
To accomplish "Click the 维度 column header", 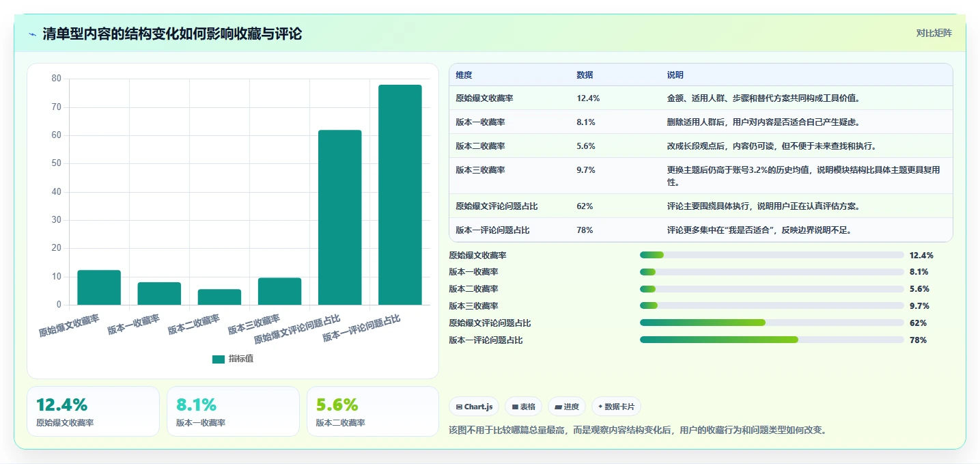I will pos(464,75).
